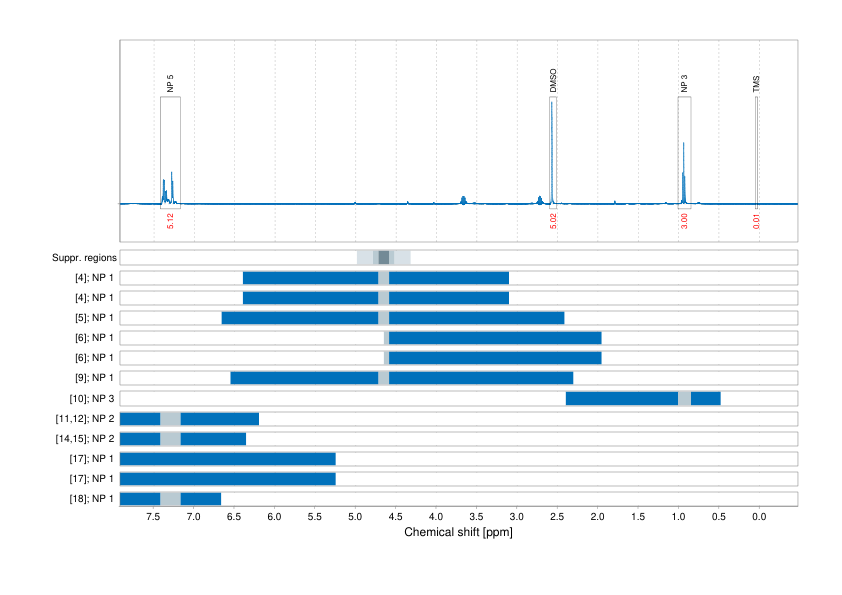The width and height of the screenshot is (842, 595).
Task: Click the TMS reference peak label
Action: coord(757,85)
